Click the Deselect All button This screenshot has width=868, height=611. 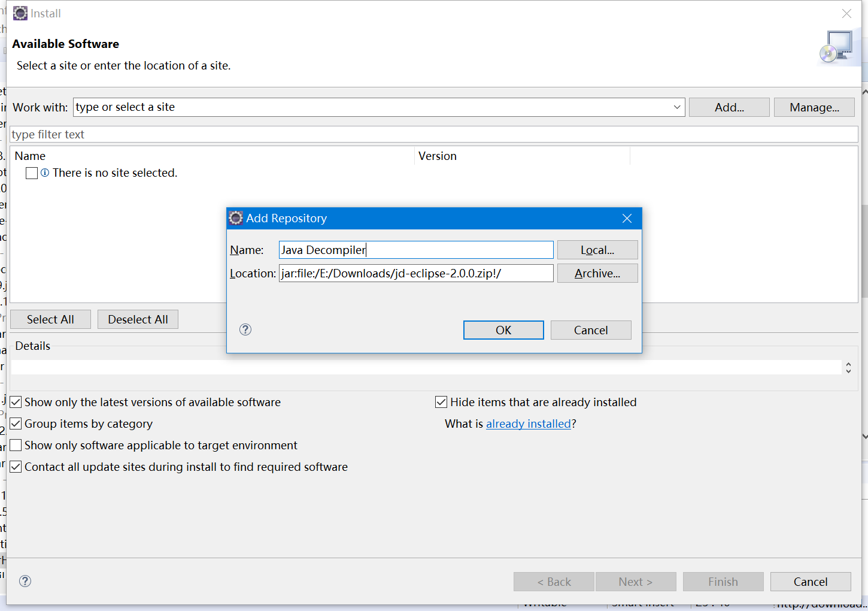click(x=138, y=319)
